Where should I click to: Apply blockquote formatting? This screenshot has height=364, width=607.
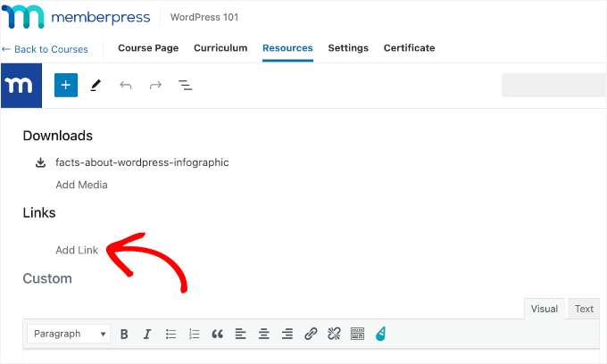(217, 334)
